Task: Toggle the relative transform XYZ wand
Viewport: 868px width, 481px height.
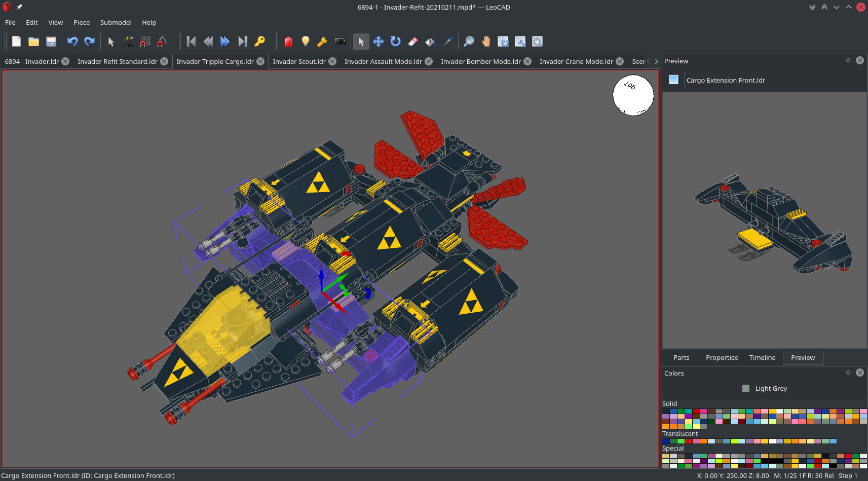Action: point(128,42)
